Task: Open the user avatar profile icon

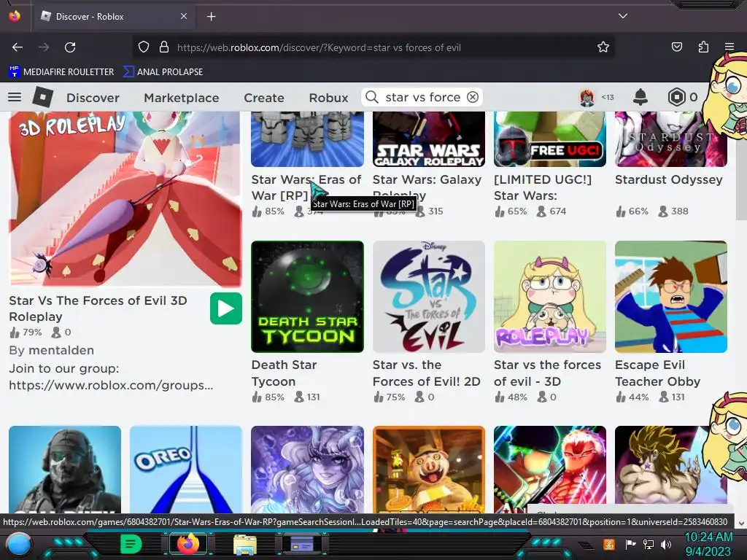Action: coord(587,97)
